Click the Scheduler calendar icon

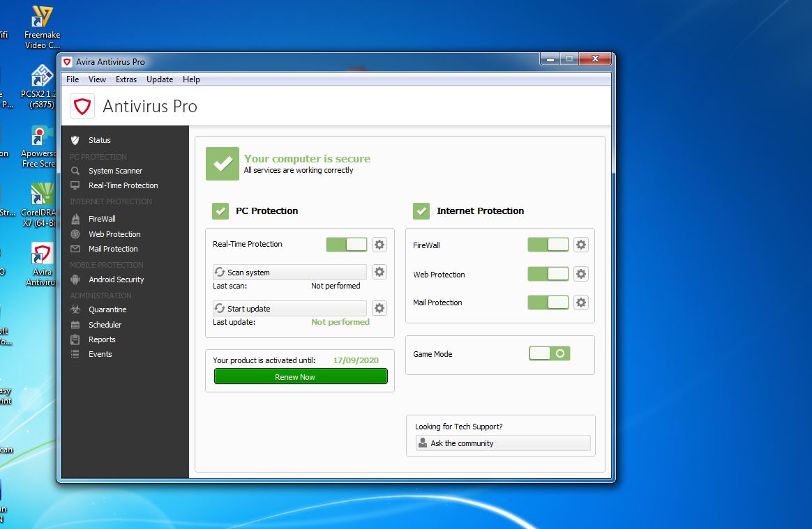click(x=75, y=325)
